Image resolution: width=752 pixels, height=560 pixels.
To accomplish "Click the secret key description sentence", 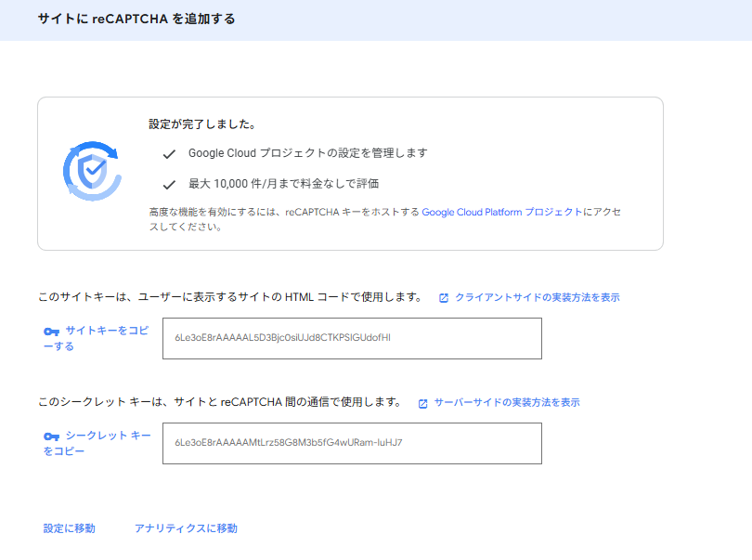I will pyautogui.click(x=220, y=402).
